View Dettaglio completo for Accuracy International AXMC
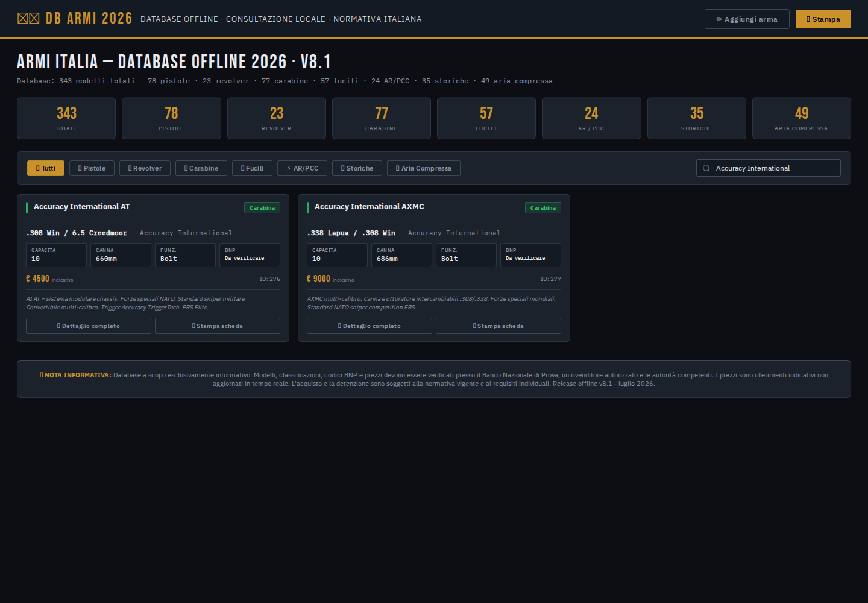Screen dimensions: 868x603 coord(370,326)
